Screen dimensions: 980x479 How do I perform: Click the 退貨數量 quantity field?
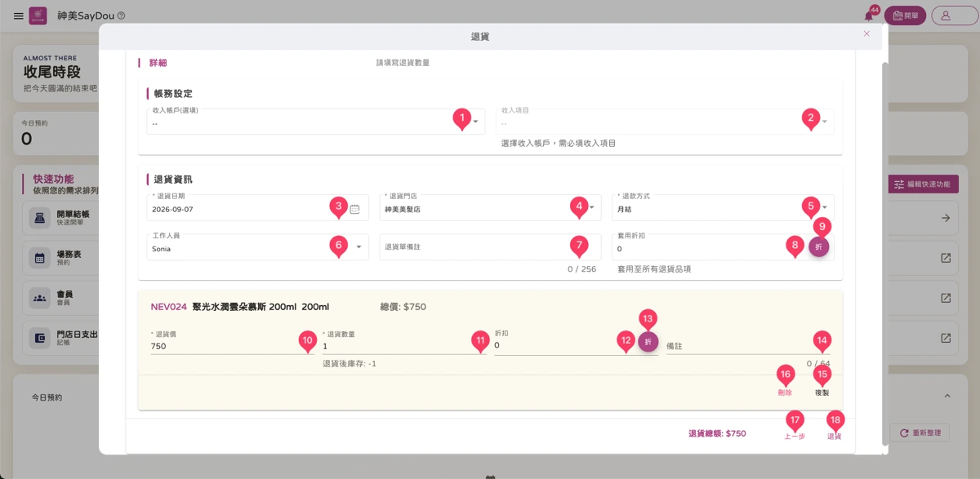(x=404, y=346)
